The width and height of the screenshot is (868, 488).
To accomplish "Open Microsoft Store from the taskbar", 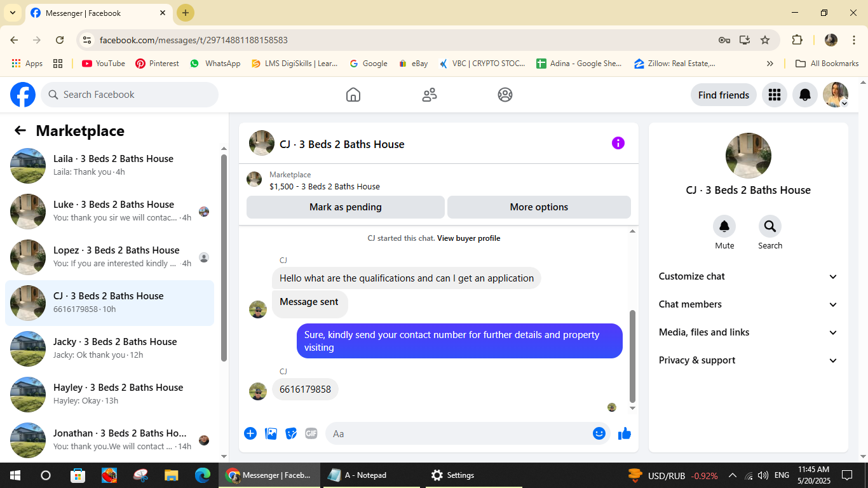I will [x=78, y=475].
